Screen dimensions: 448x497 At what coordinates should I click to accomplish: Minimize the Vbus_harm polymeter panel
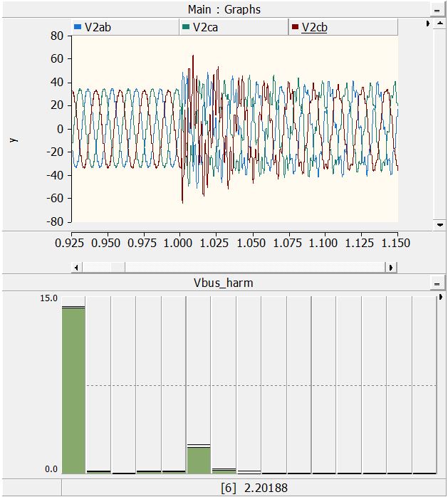pyautogui.click(x=436, y=283)
